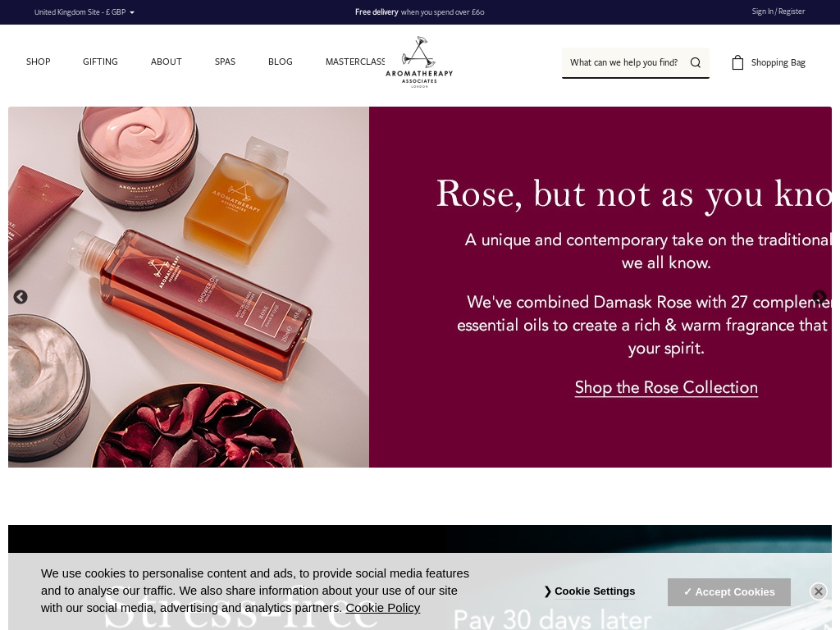Click the Aromatherapy Associates logo
840x630 pixels.
(x=419, y=62)
